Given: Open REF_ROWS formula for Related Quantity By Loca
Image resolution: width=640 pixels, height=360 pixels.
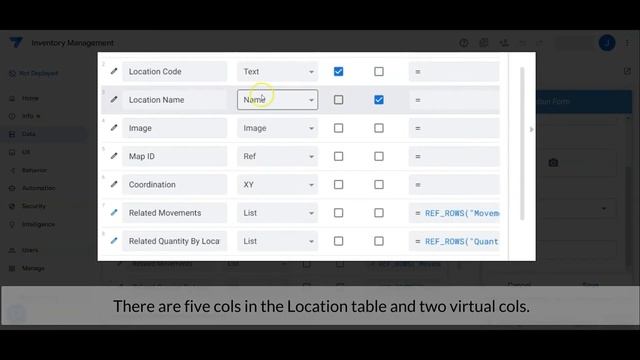Looking at the screenshot, I should [454, 241].
